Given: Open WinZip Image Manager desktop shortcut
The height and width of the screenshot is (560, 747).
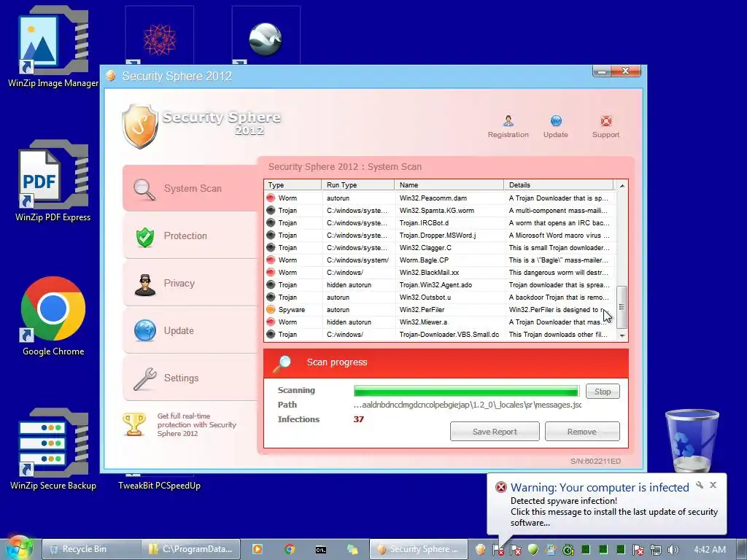Looking at the screenshot, I should (53, 47).
